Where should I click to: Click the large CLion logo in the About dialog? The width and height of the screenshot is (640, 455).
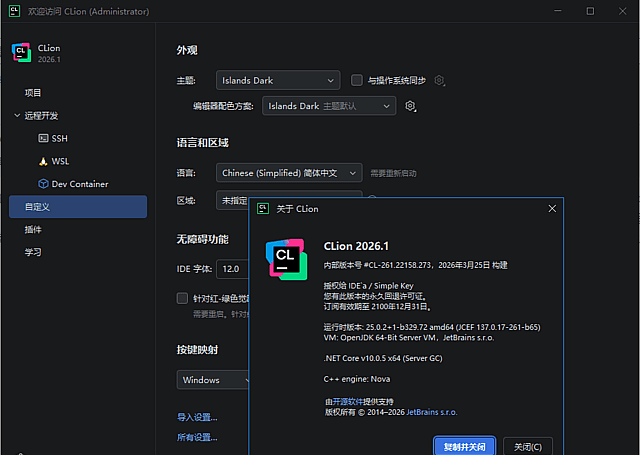pyautogui.click(x=287, y=260)
